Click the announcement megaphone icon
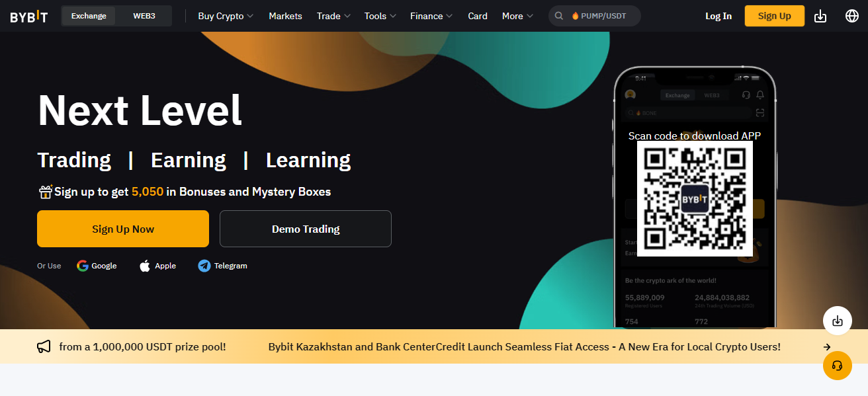The width and height of the screenshot is (868, 396). click(x=44, y=346)
